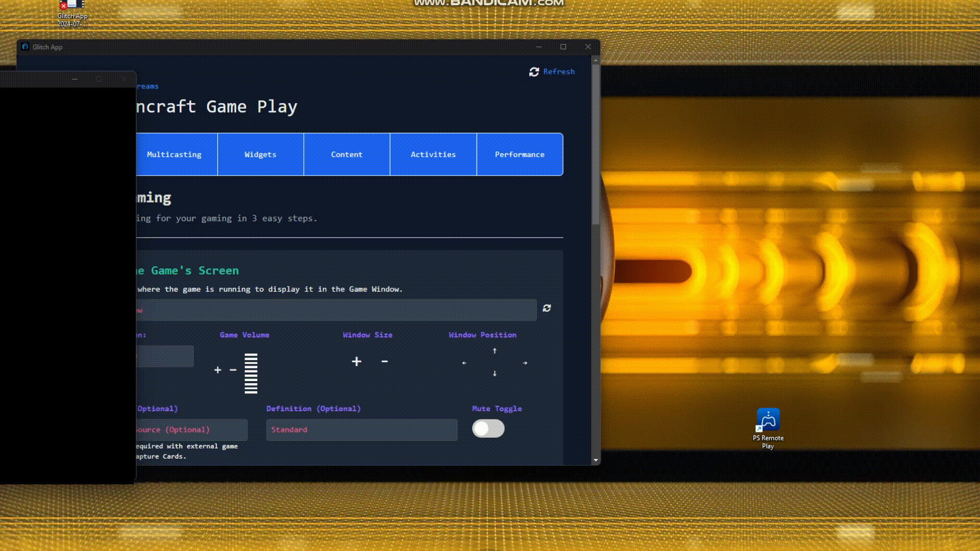980x551 pixels.
Task: Open the audio source optional dropdown
Action: (190, 429)
